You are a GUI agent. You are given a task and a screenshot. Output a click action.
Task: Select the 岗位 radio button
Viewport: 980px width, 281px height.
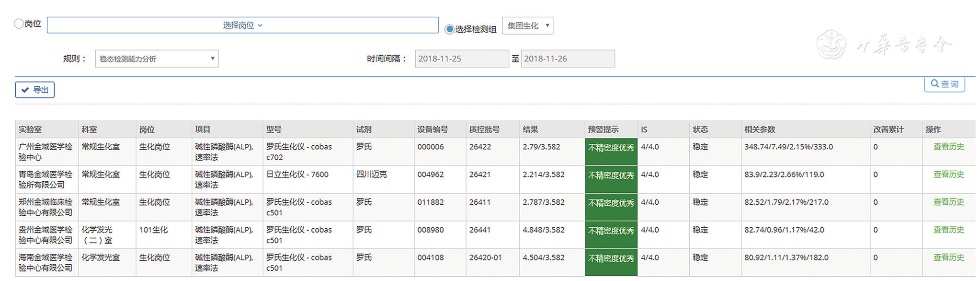coord(19,23)
